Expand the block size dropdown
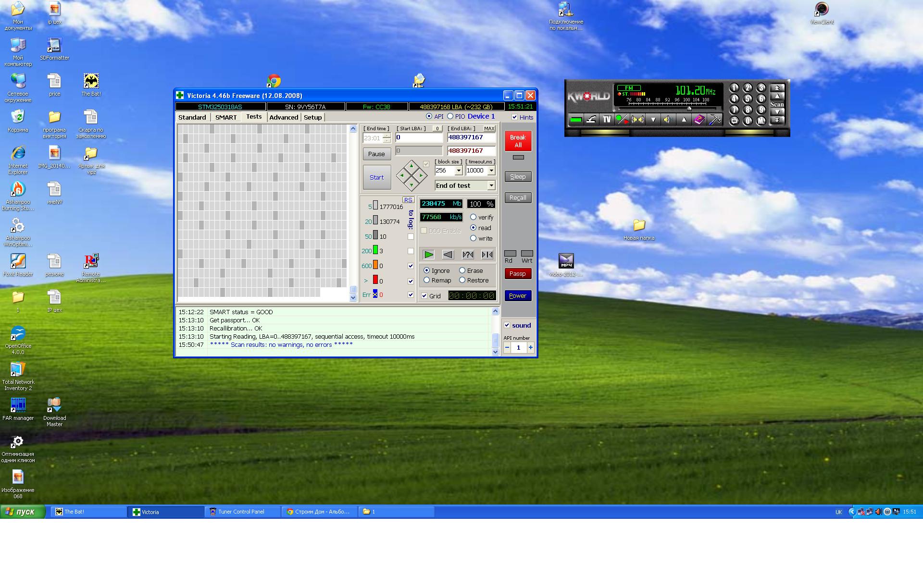This screenshot has height=588, width=923. click(459, 171)
